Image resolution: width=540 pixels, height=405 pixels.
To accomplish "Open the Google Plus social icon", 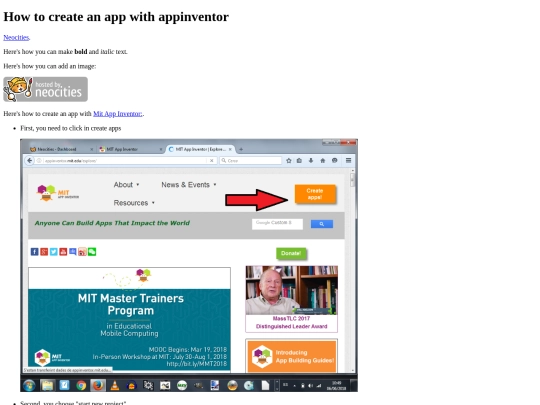I will tap(44, 252).
